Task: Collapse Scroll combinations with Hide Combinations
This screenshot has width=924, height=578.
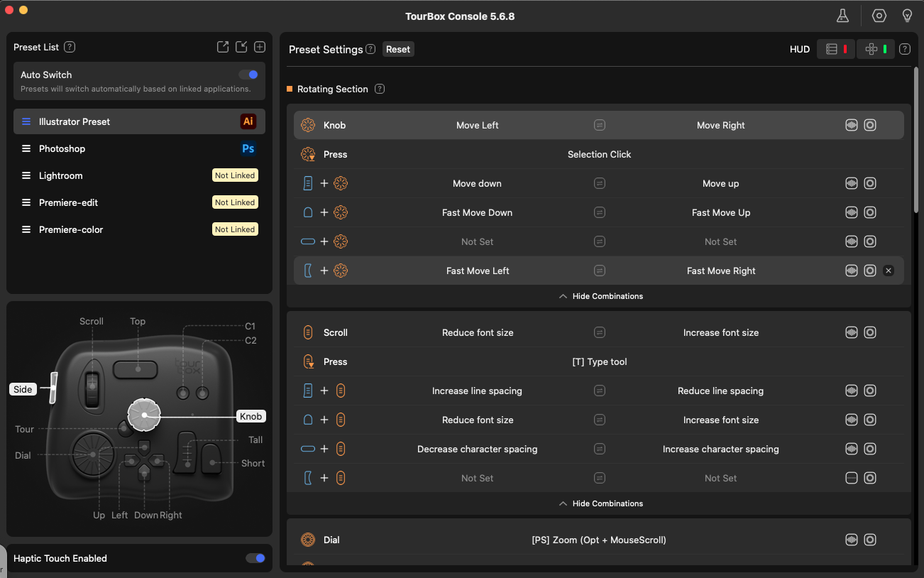Action: [600, 503]
